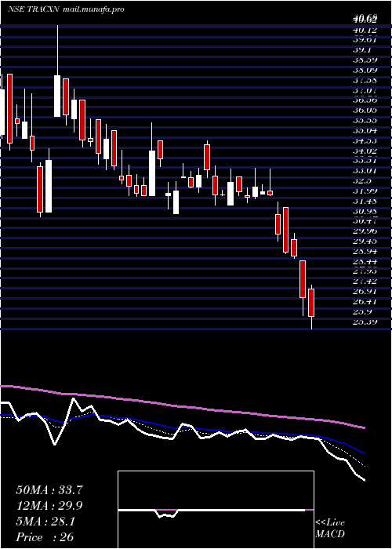Click the 25.39 price axis label
Screen dimensions: 392x549
point(365,322)
